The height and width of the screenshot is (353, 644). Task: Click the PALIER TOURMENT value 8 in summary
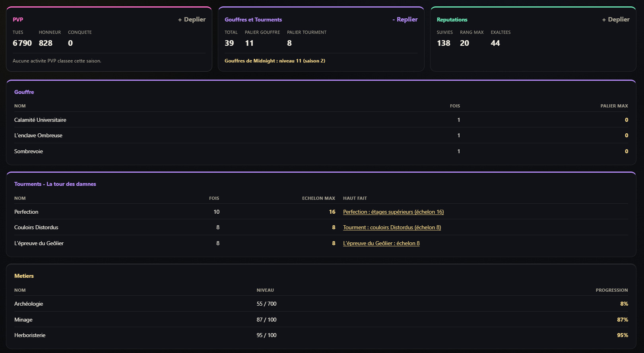pos(289,43)
